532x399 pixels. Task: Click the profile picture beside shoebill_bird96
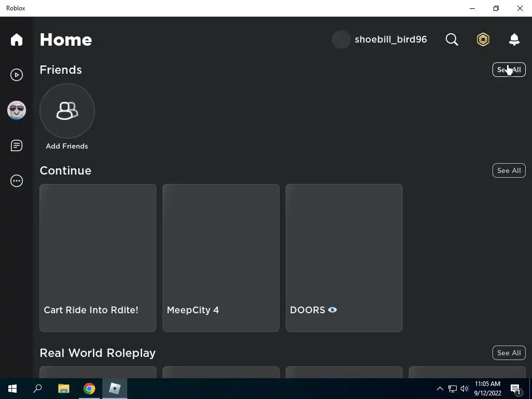point(341,39)
